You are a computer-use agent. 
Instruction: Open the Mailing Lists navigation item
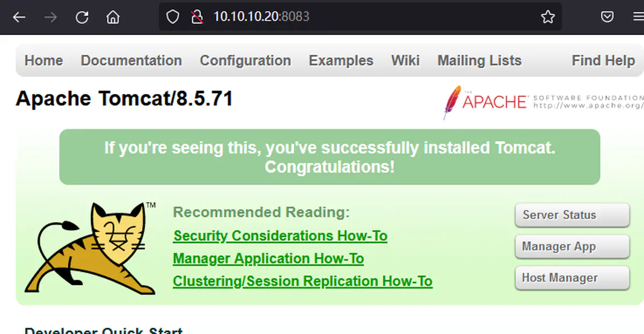479,61
